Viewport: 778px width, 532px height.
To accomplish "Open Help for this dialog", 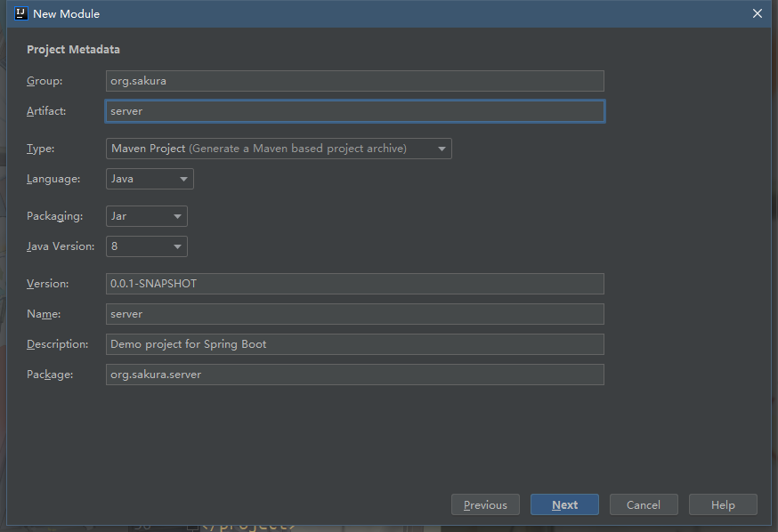I will pos(723,504).
